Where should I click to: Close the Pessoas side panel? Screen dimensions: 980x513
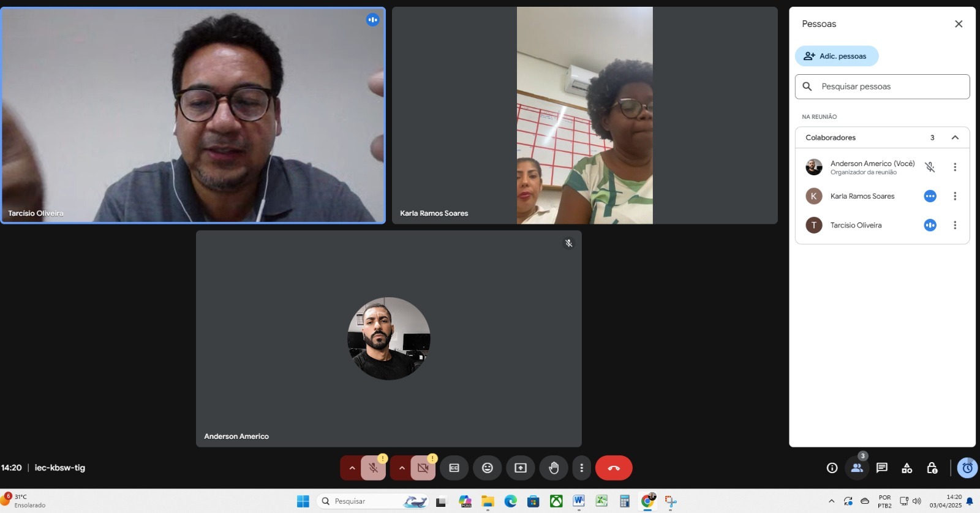pos(959,24)
